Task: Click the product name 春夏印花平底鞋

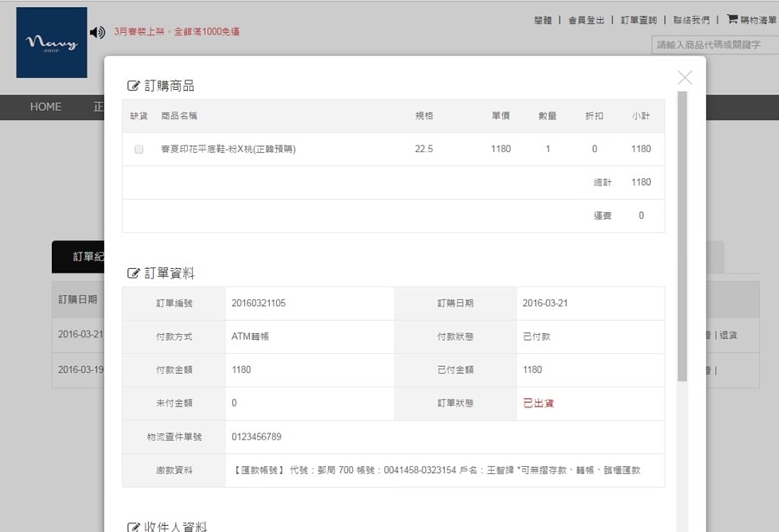Action: [228, 150]
